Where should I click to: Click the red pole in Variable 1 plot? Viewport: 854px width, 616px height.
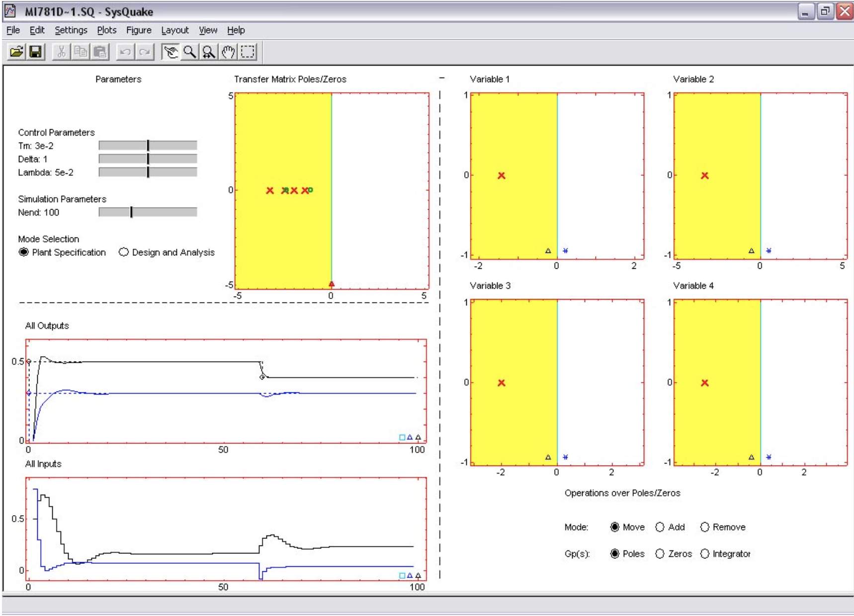(x=501, y=175)
